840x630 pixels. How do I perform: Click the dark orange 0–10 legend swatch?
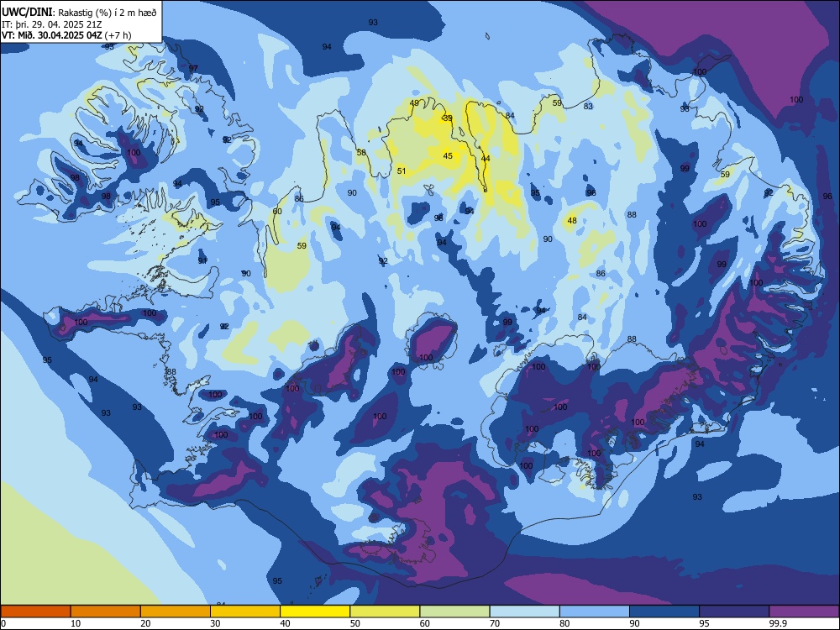[35, 612]
